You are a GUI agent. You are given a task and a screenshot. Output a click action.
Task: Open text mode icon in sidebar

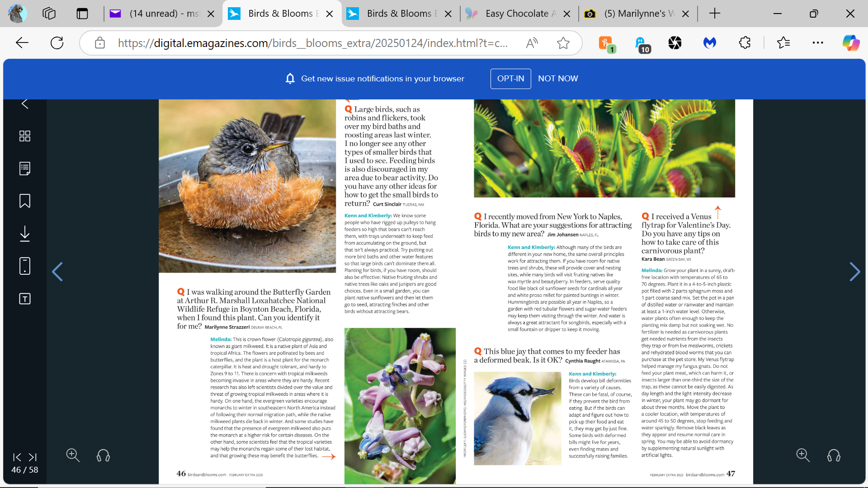click(x=25, y=299)
